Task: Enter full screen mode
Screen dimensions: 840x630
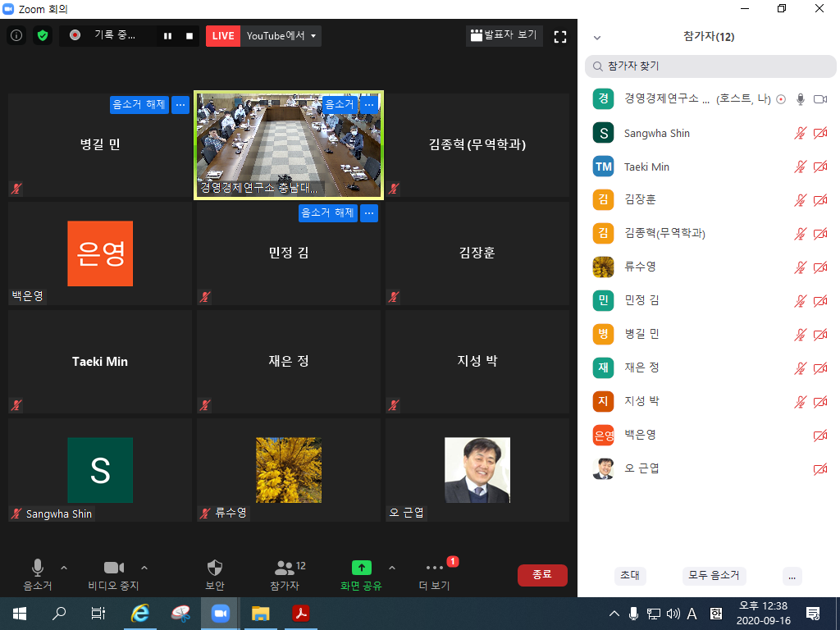Action: (560, 36)
